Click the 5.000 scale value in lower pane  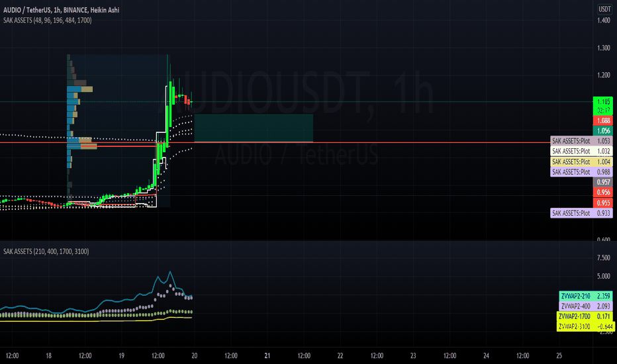tap(604, 276)
